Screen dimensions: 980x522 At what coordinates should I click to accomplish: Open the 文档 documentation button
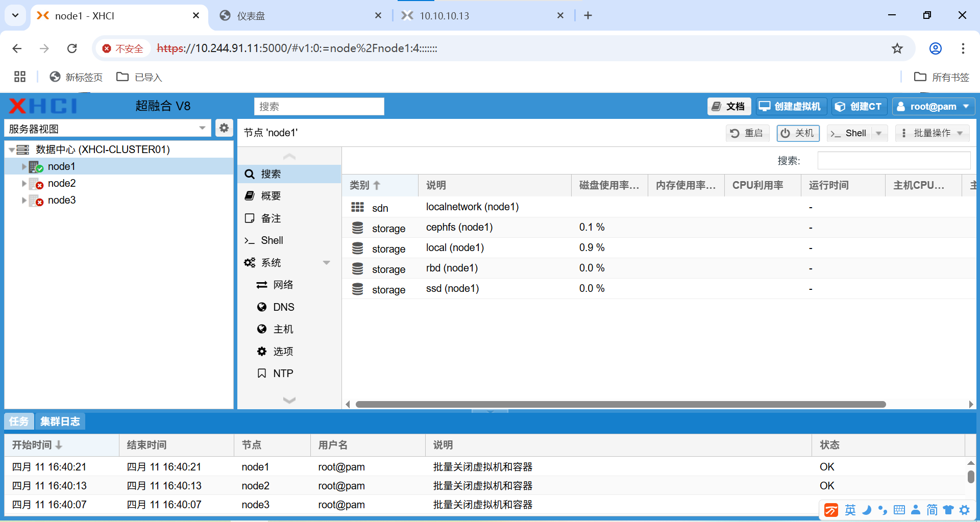coord(728,106)
